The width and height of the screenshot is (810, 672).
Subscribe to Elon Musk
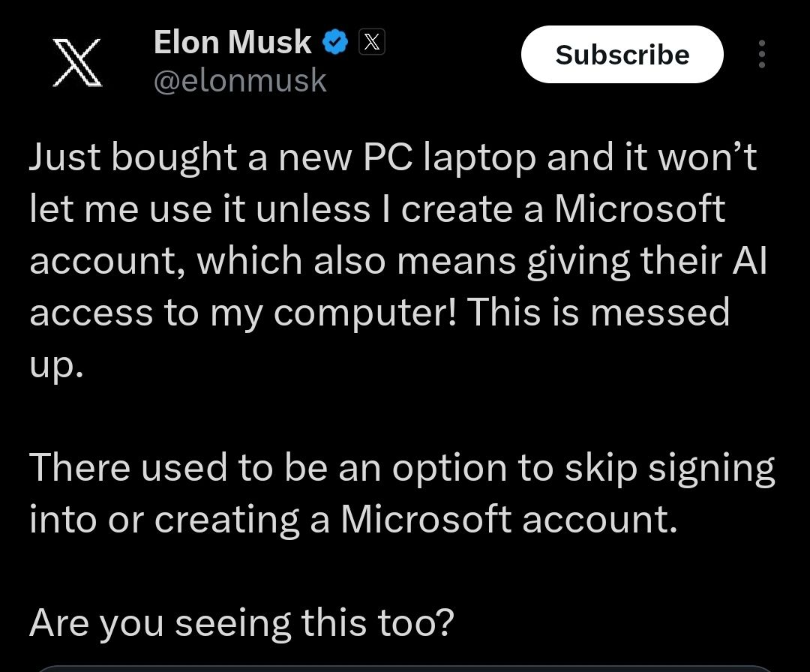pyautogui.click(x=622, y=54)
